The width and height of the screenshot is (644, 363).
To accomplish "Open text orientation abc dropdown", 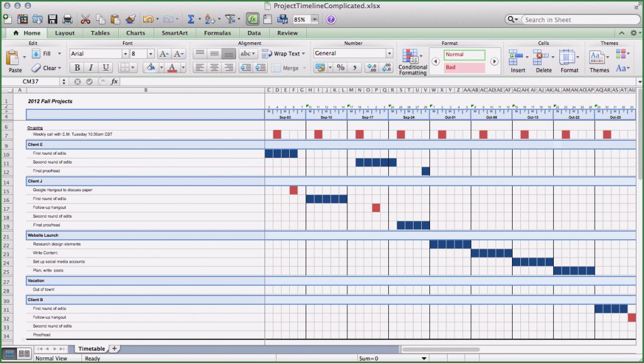I will coord(248,54).
